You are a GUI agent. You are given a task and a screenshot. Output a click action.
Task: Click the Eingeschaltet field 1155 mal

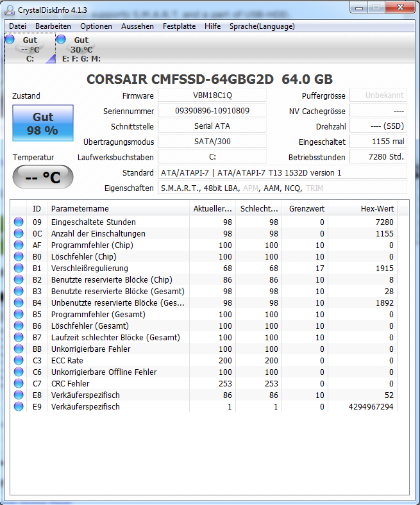pyautogui.click(x=378, y=142)
